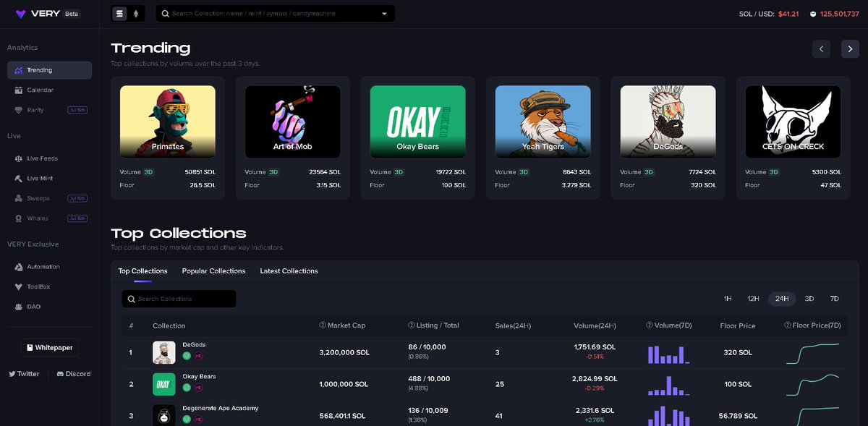Viewport: 868px width, 426px height.
Task: Sort by the Volume(24H) column header
Action: 595,325
